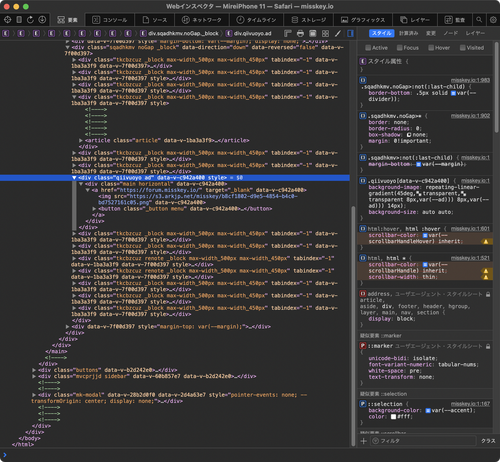
Task: Switch to the ソース tab
Action: (x=155, y=20)
